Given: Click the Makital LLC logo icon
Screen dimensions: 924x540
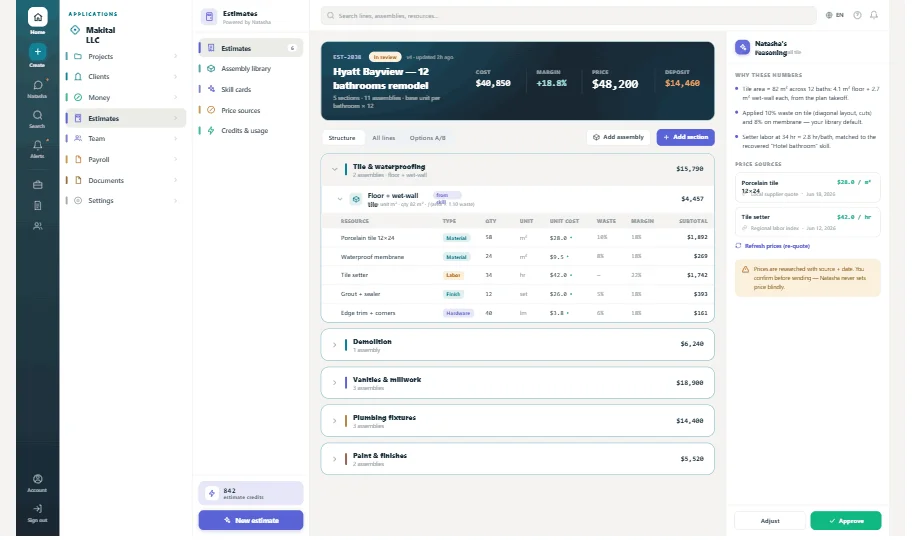Looking at the screenshot, I should point(75,30).
